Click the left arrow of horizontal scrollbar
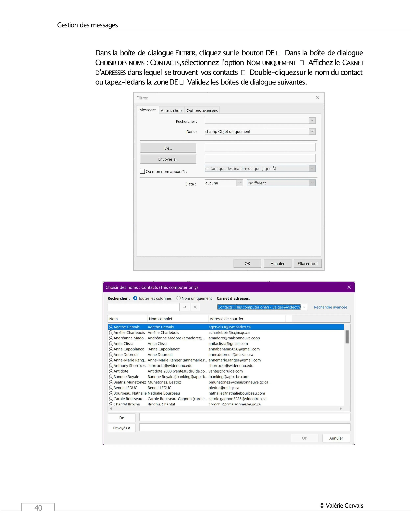The height and width of the screenshot is (532, 411). [111, 408]
